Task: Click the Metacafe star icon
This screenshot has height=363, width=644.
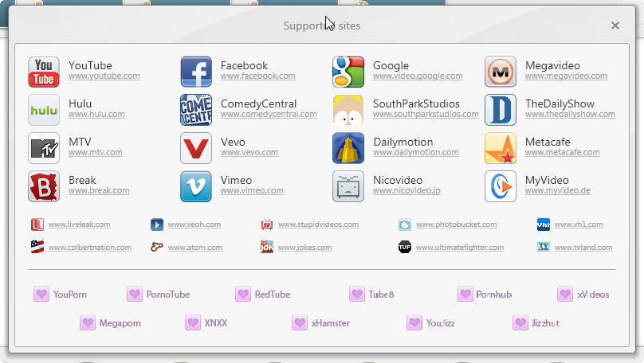Action: pyautogui.click(x=501, y=148)
